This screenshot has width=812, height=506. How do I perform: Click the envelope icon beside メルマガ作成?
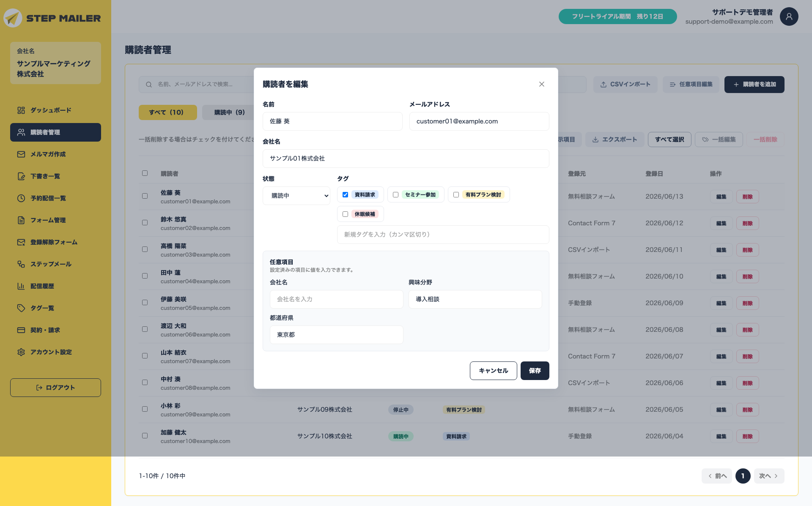click(x=21, y=154)
